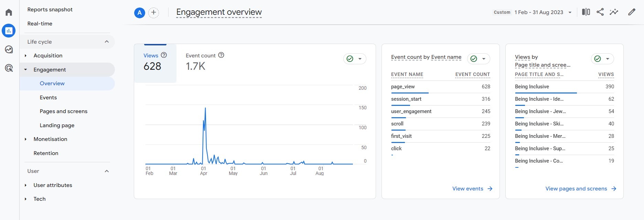Open the Insights sparkline icon
644x220 pixels.
614,12
